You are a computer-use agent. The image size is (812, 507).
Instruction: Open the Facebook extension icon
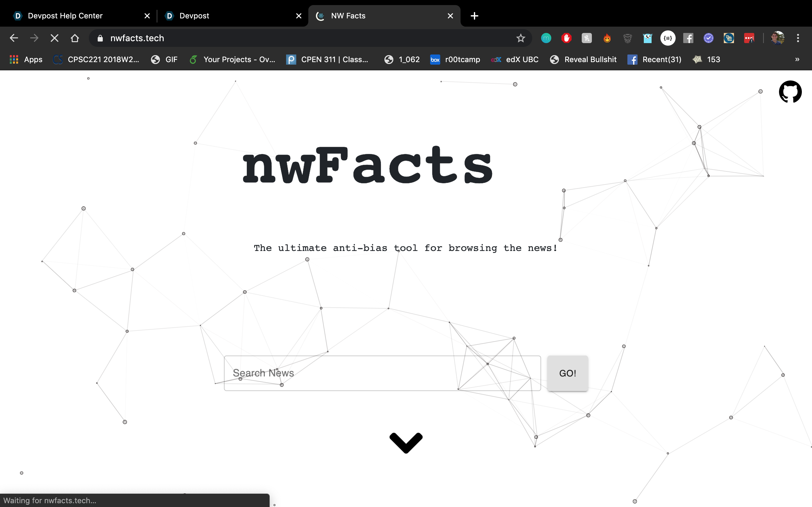coord(688,38)
